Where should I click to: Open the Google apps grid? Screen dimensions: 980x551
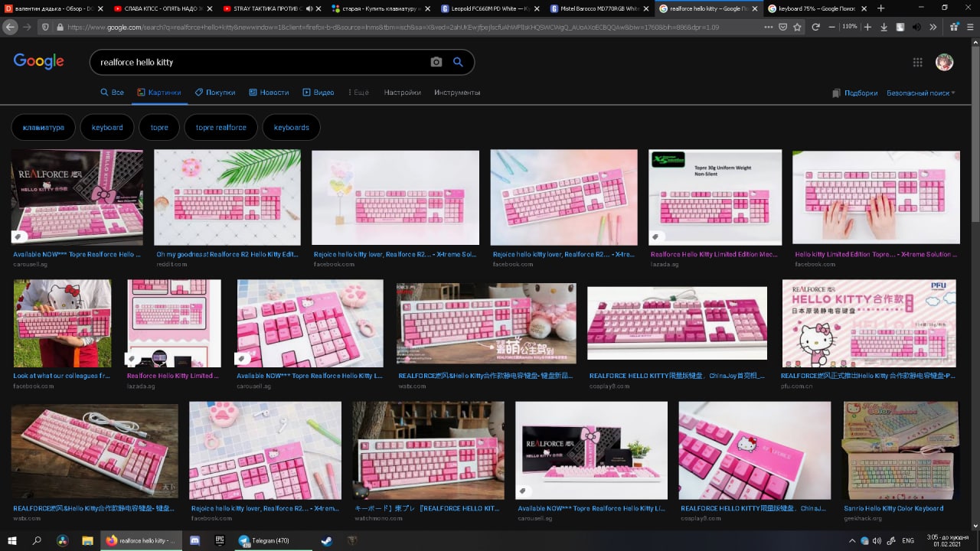tap(917, 62)
